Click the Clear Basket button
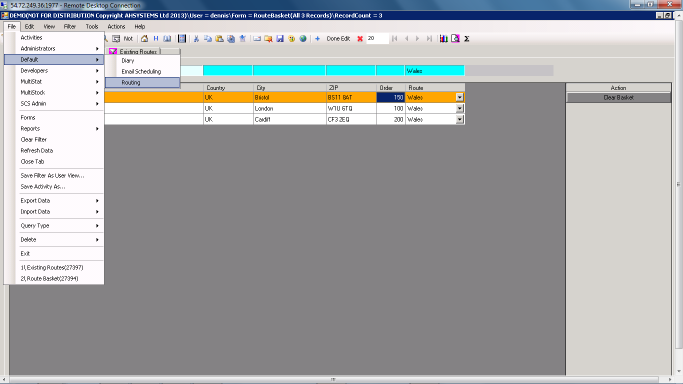This screenshot has width=683, height=384. [619, 98]
